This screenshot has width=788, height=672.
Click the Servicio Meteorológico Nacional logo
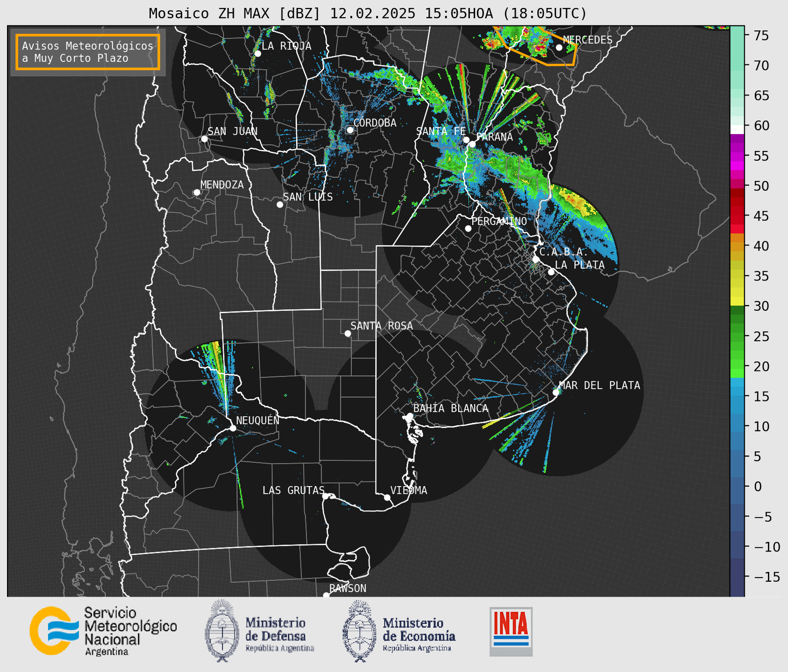pos(103,631)
